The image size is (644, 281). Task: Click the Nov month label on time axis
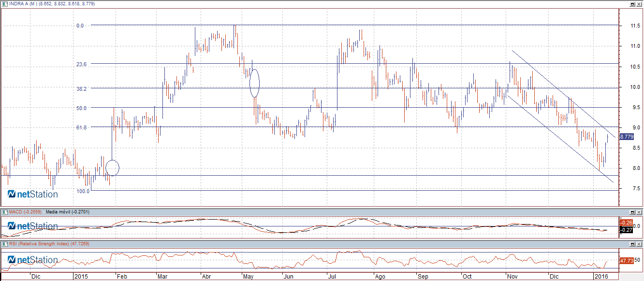pos(512,277)
